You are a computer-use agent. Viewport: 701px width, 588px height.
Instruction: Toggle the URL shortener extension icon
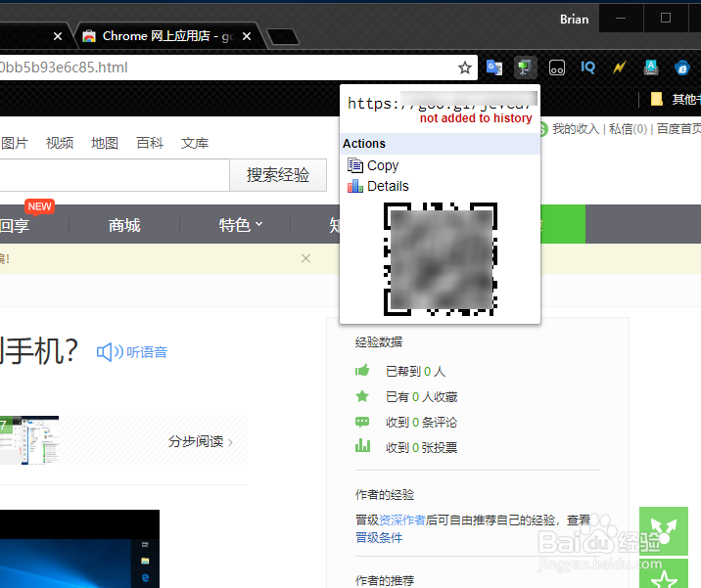point(525,68)
